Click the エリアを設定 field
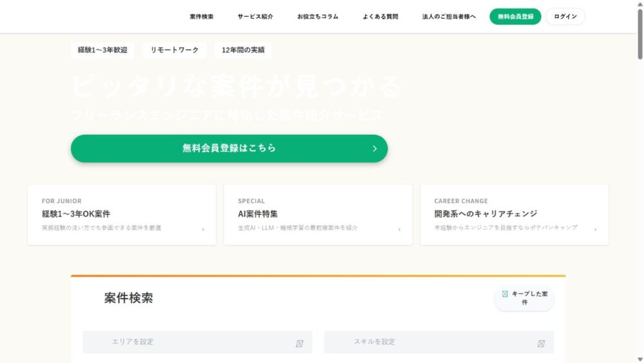 coord(197,342)
